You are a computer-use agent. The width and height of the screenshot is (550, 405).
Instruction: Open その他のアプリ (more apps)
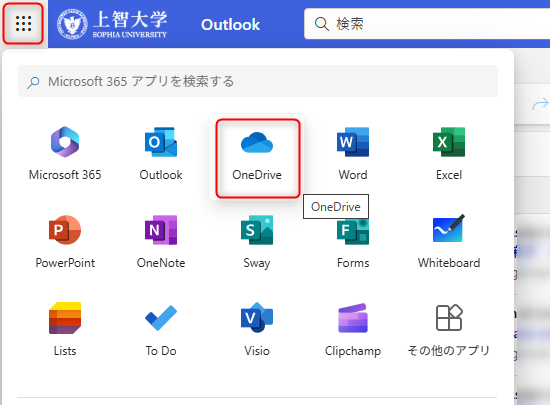tap(449, 330)
